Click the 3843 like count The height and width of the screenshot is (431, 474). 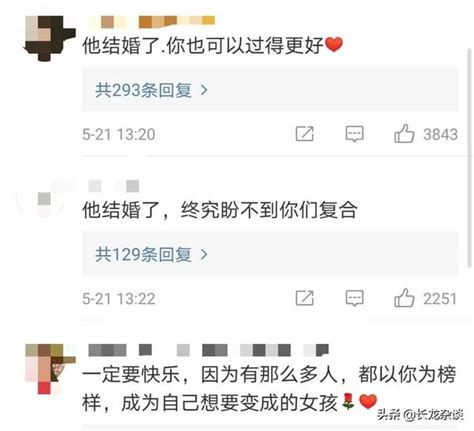click(x=440, y=134)
